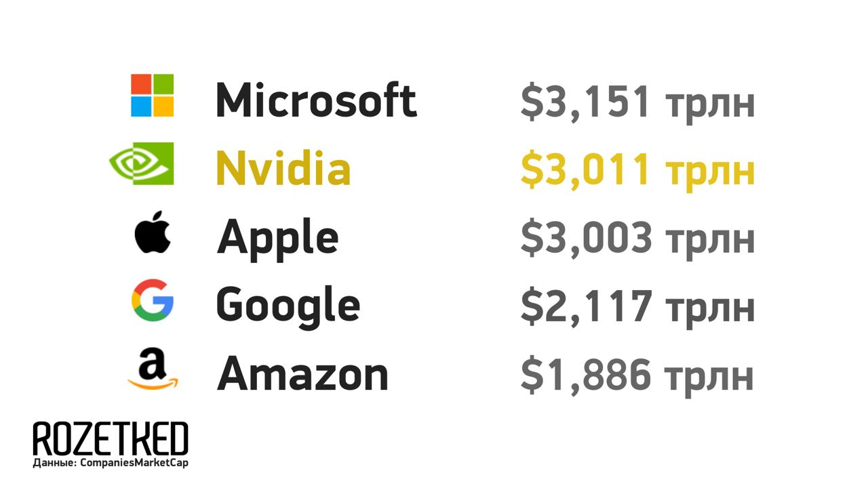Click the black Apple logo

click(153, 231)
